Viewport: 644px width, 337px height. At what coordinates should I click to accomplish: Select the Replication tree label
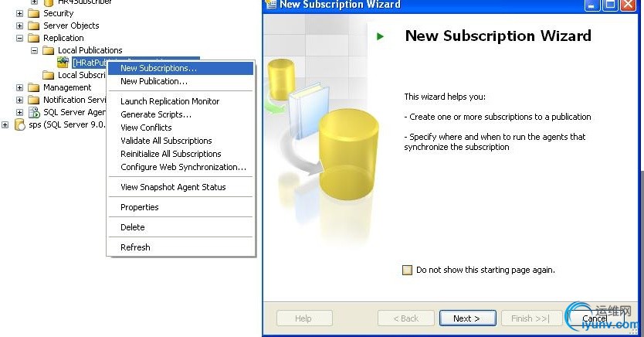click(x=63, y=38)
